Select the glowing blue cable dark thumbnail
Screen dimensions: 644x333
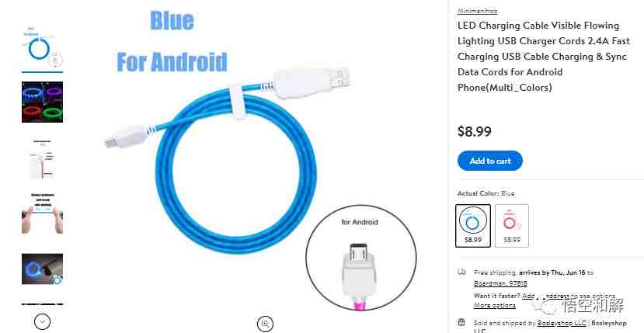pyautogui.click(x=42, y=269)
